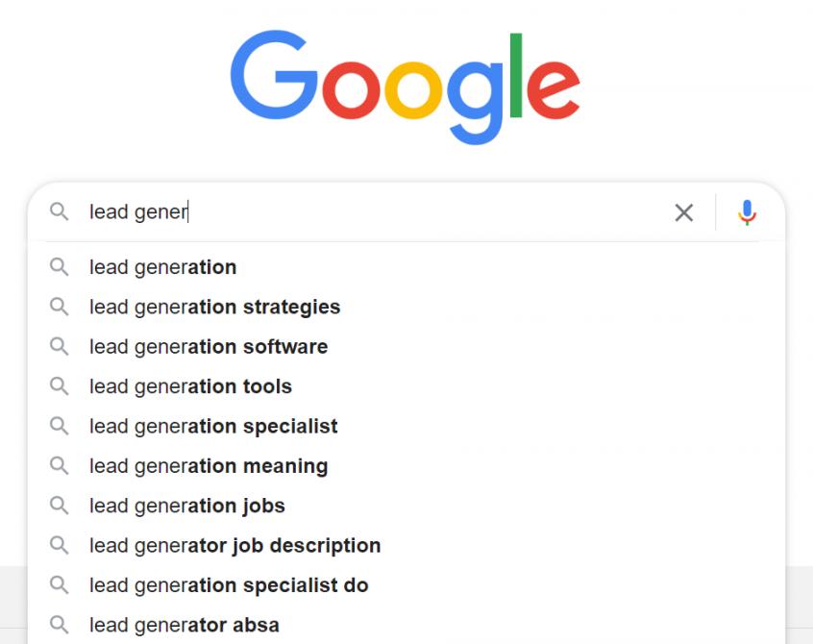Image resolution: width=813 pixels, height=644 pixels.
Task: Click magnifier icon beside 'lead generation software'
Action: [x=60, y=346]
